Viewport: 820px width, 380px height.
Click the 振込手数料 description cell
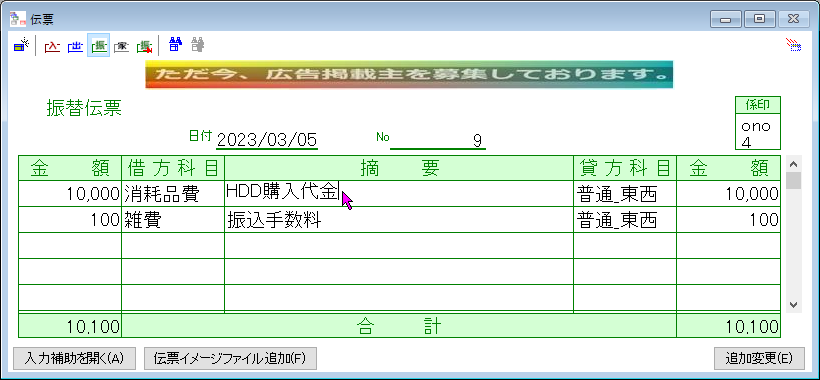pyautogui.click(x=399, y=220)
